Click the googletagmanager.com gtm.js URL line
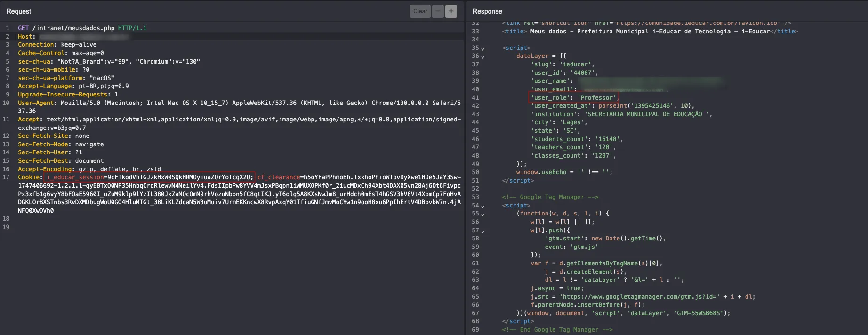This screenshot has height=335, width=868. 643,297
